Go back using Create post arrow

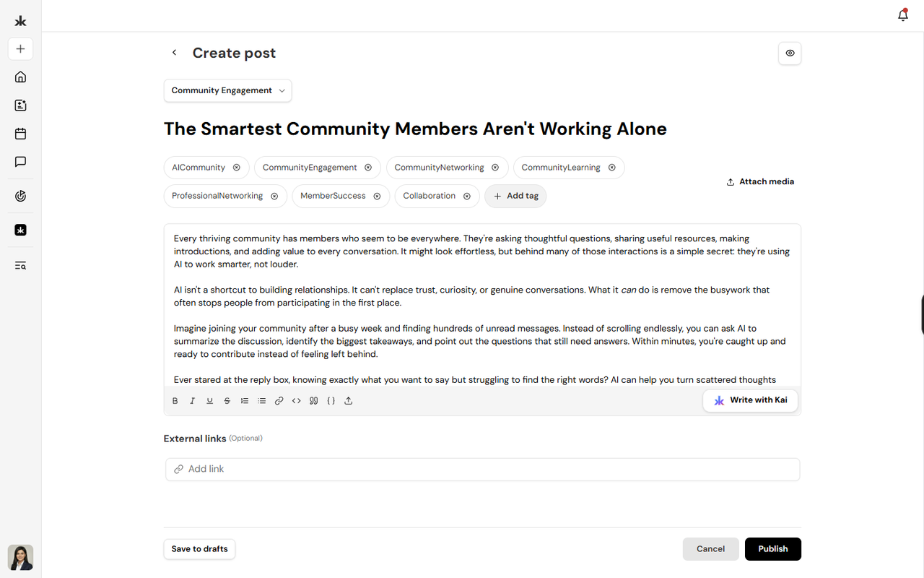tap(174, 53)
